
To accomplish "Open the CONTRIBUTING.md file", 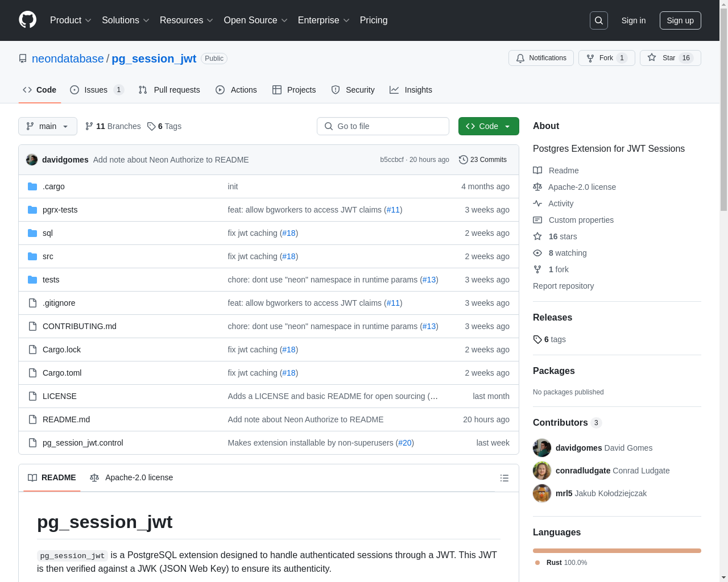I will [x=80, y=326].
